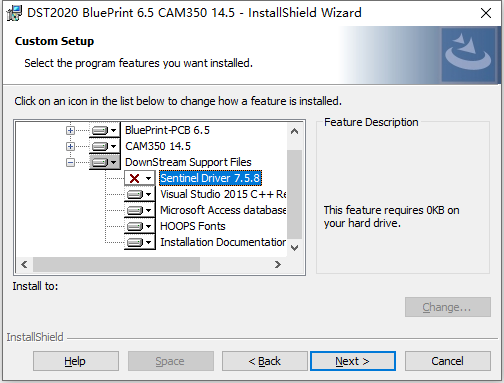Screen dimensions: 504x383
Task: Click the Help button
Action: click(x=76, y=361)
